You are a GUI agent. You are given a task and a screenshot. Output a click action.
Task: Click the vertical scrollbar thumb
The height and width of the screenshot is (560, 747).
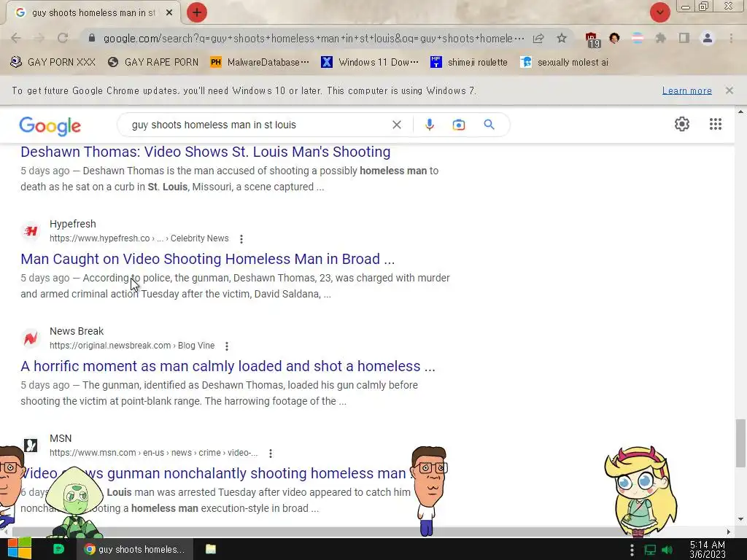(740, 443)
